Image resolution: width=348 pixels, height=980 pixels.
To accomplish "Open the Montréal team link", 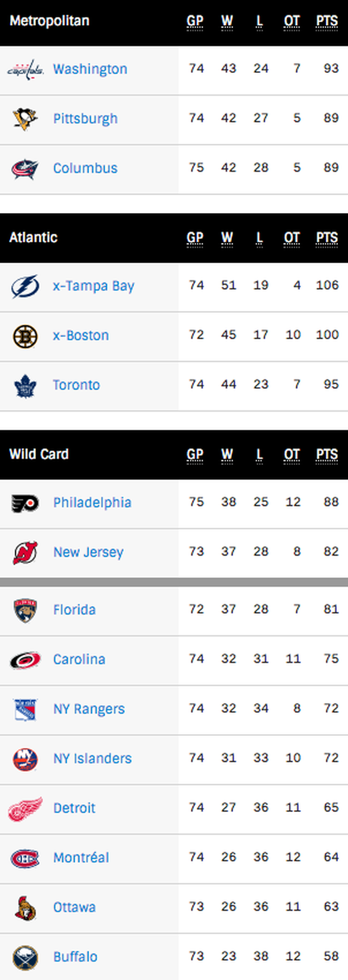I will (81, 857).
